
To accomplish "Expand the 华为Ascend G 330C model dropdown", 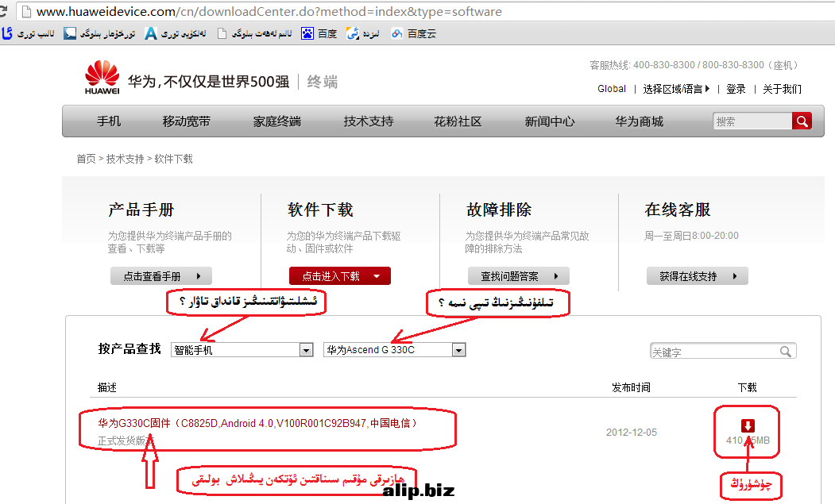I will [458, 350].
